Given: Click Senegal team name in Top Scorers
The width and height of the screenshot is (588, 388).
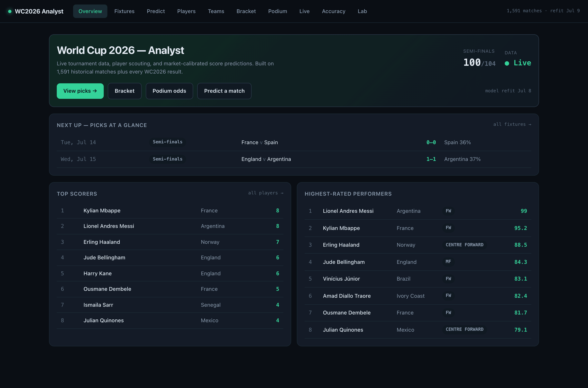Looking at the screenshot, I should (210, 305).
